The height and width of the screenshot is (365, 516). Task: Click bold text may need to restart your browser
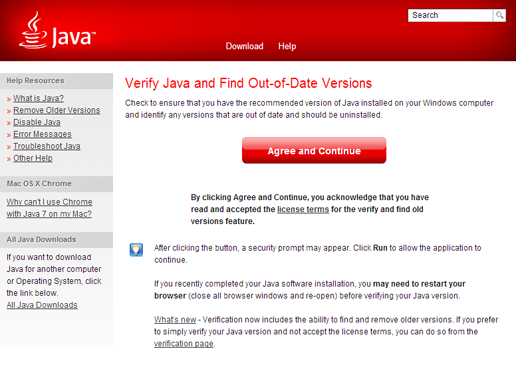310,290
